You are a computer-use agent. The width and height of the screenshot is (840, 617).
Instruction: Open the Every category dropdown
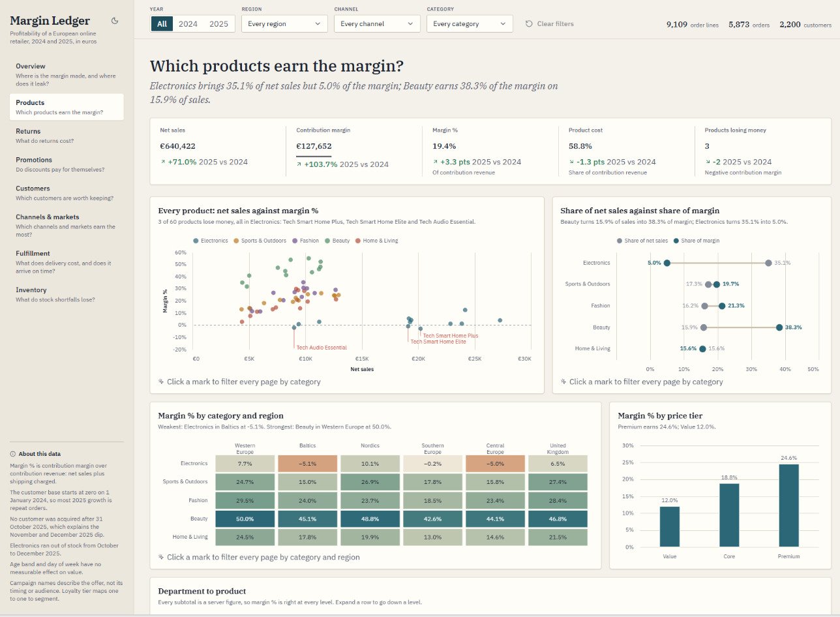pyautogui.click(x=470, y=23)
